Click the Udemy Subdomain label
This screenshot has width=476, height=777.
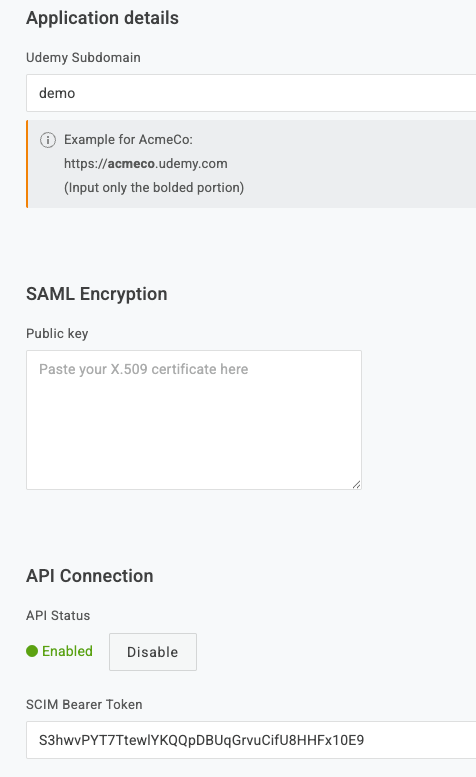pos(83,57)
